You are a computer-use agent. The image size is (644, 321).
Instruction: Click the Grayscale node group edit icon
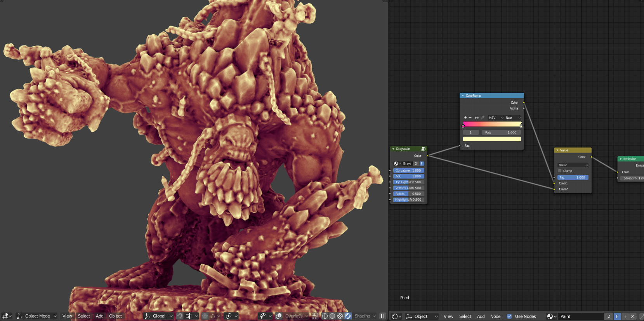click(x=423, y=149)
